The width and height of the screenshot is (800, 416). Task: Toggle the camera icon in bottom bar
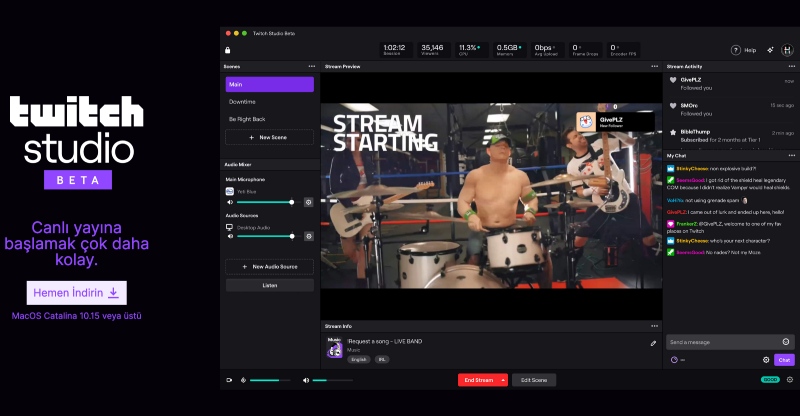[x=229, y=380]
